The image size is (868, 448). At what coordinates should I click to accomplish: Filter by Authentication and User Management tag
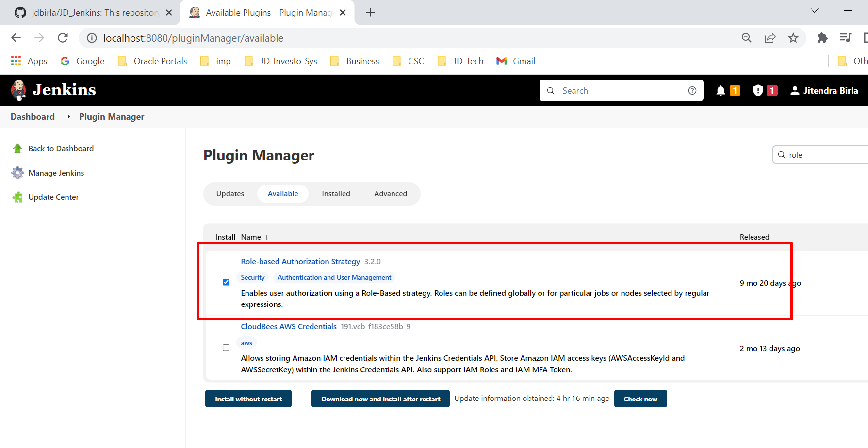(334, 277)
